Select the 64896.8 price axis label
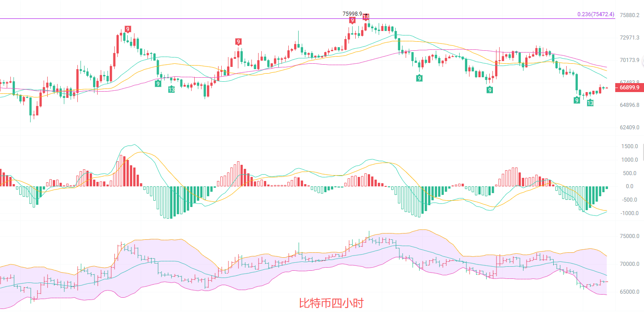Screen dimensions: 644x313 coord(630,105)
